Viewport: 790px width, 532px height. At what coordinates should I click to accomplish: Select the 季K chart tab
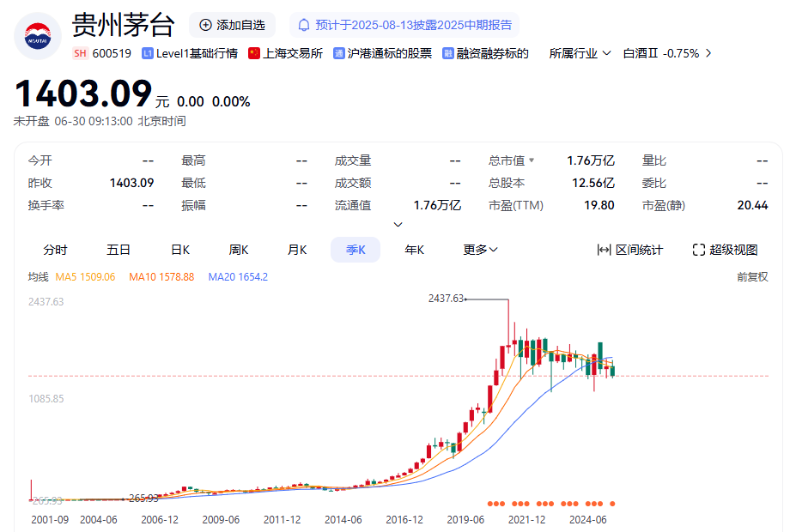click(x=355, y=250)
